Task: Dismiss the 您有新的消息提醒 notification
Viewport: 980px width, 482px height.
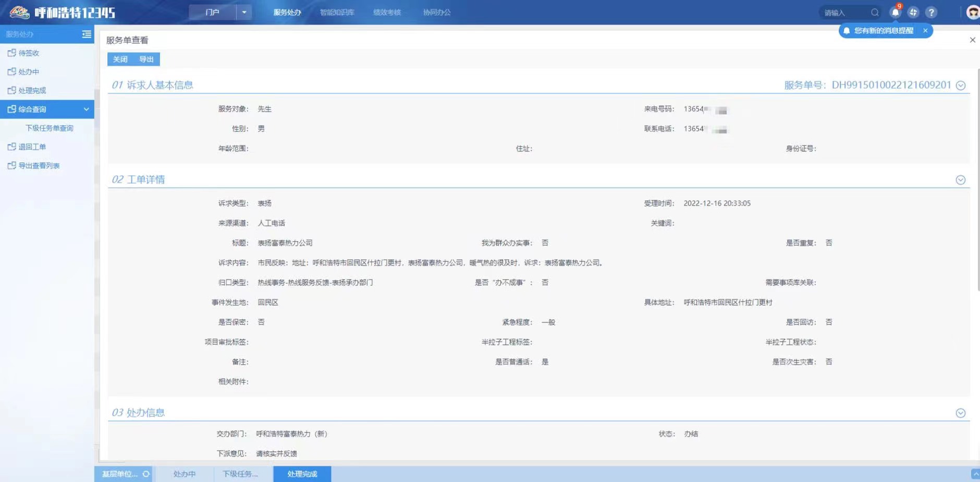Action: 925,31
